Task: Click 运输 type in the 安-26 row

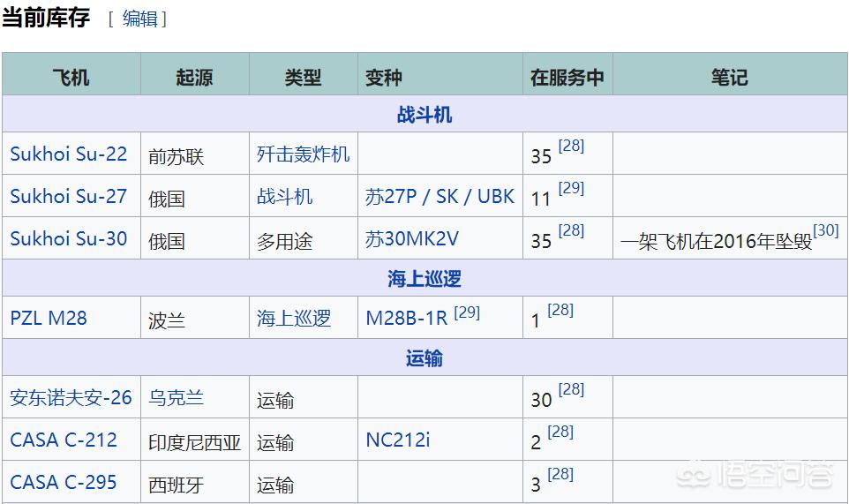Action: (x=275, y=401)
